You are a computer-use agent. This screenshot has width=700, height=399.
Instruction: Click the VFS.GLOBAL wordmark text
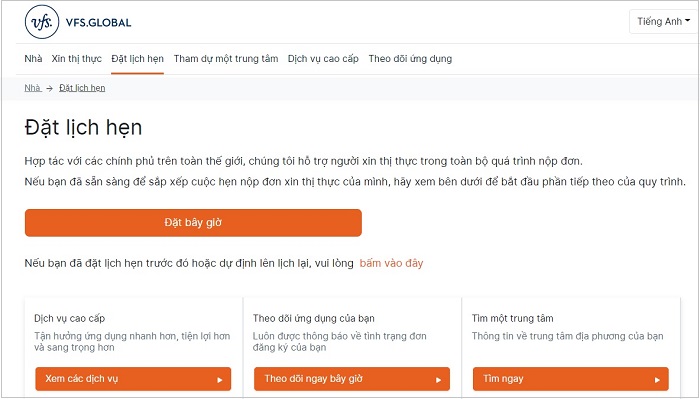tap(98, 23)
